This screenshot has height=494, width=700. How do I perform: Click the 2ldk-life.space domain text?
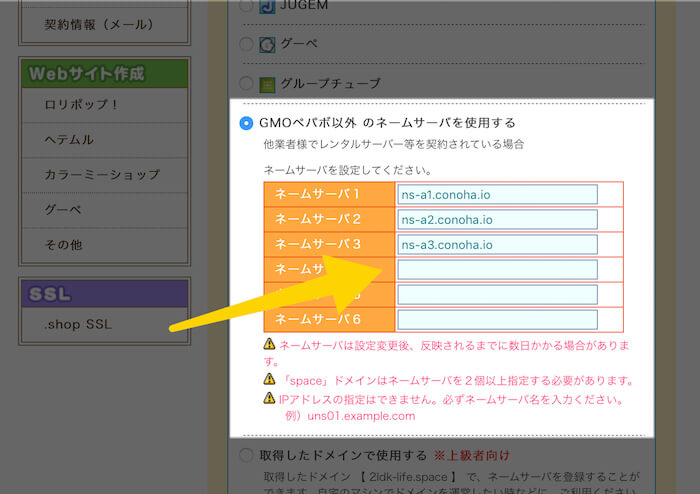pos(408,477)
